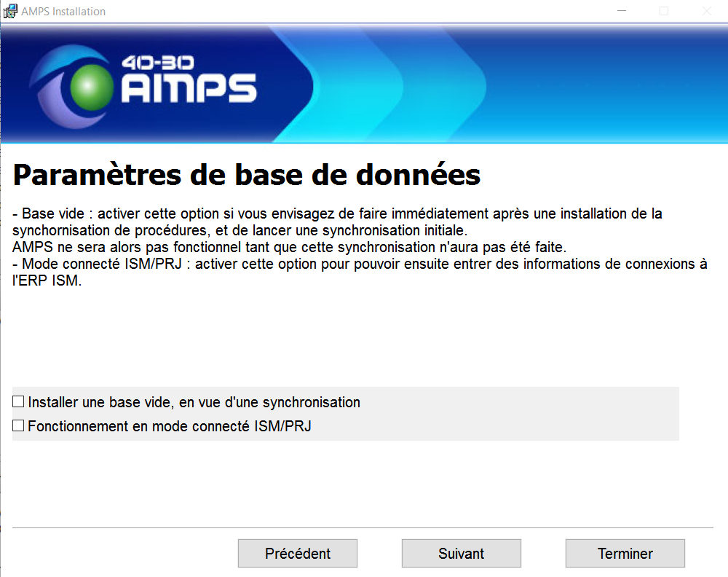Tick the 'Fonctionnement en mode connecté ISM/PRJ' checkbox
The image size is (728, 577).
tap(19, 425)
